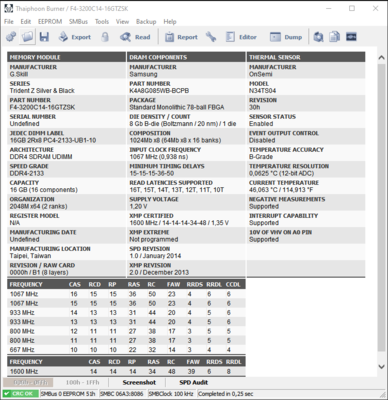
Task: Click the Dump toolbar button
Action: pos(286,37)
